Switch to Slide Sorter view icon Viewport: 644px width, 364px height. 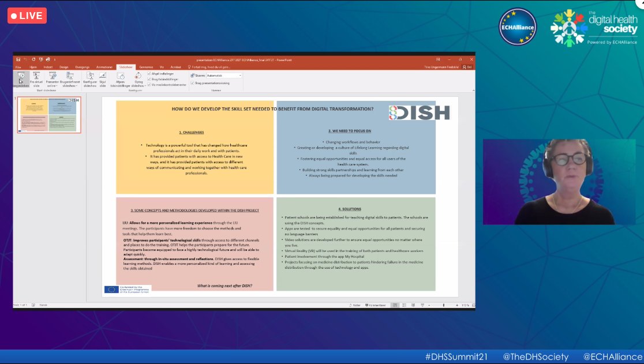(404, 305)
